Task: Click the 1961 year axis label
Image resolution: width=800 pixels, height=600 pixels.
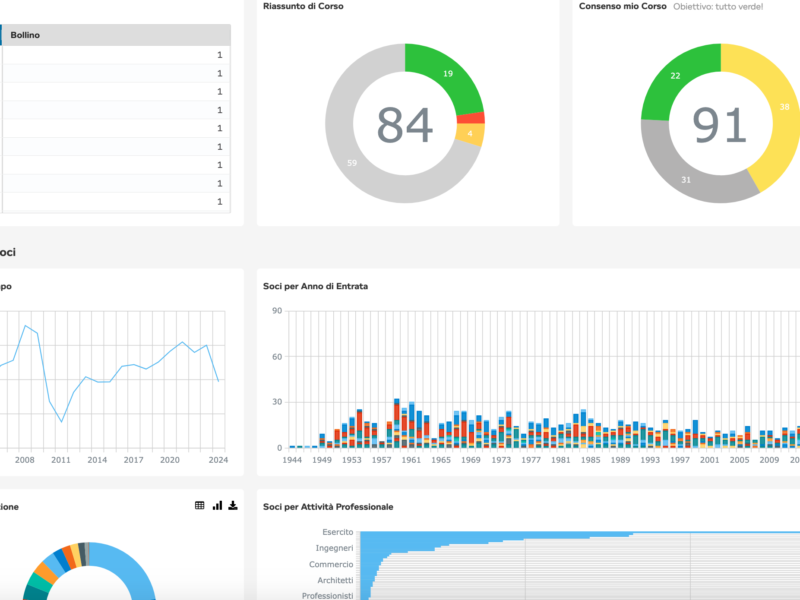Action: [x=411, y=460]
